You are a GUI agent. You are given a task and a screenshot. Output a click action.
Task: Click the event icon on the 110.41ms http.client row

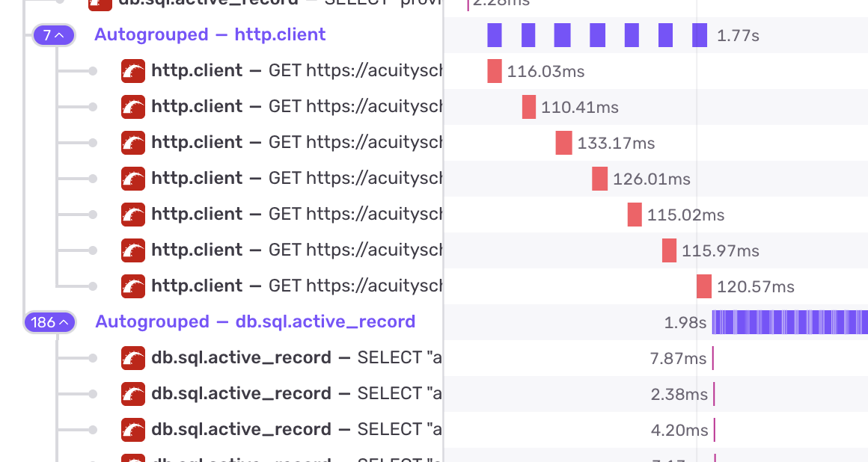tap(132, 106)
